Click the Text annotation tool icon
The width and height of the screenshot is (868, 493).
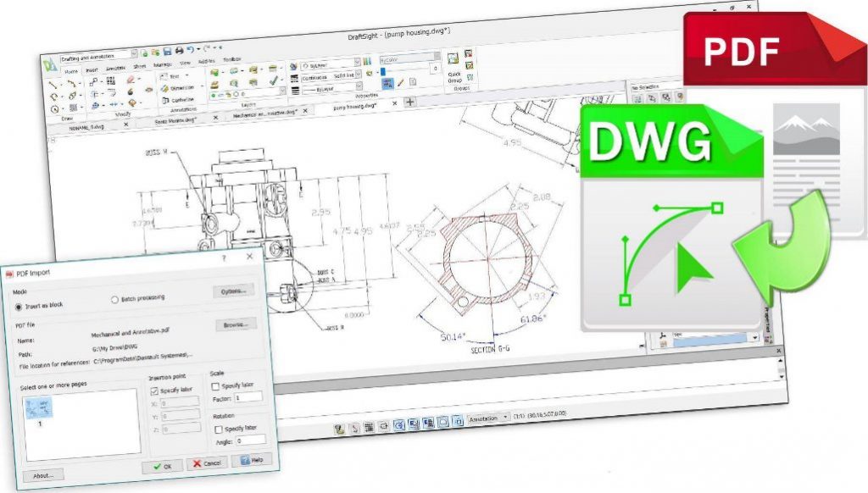(164, 77)
